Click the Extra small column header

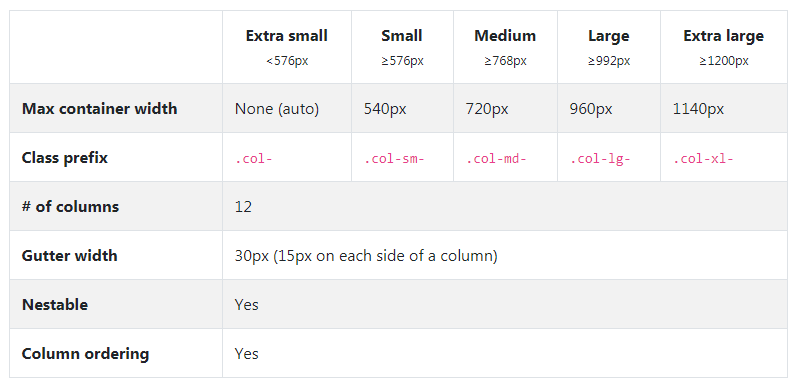287,36
